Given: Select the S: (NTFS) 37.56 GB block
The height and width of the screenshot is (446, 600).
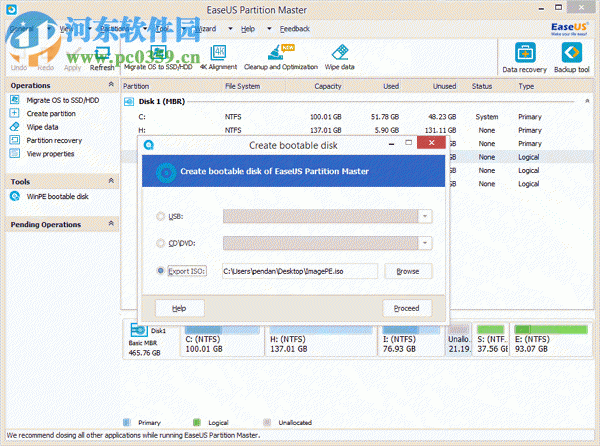Looking at the screenshot, I should point(491,340).
